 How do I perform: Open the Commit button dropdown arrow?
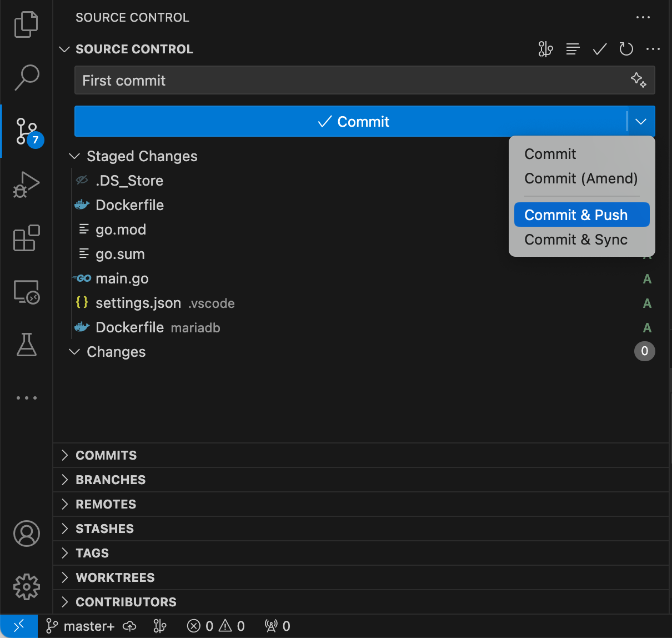(640, 121)
